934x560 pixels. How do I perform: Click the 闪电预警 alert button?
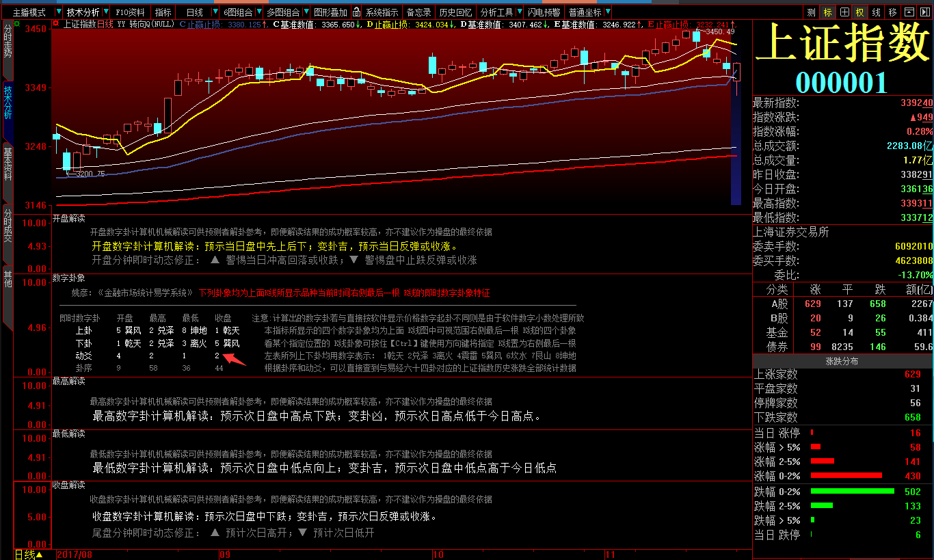click(x=544, y=12)
